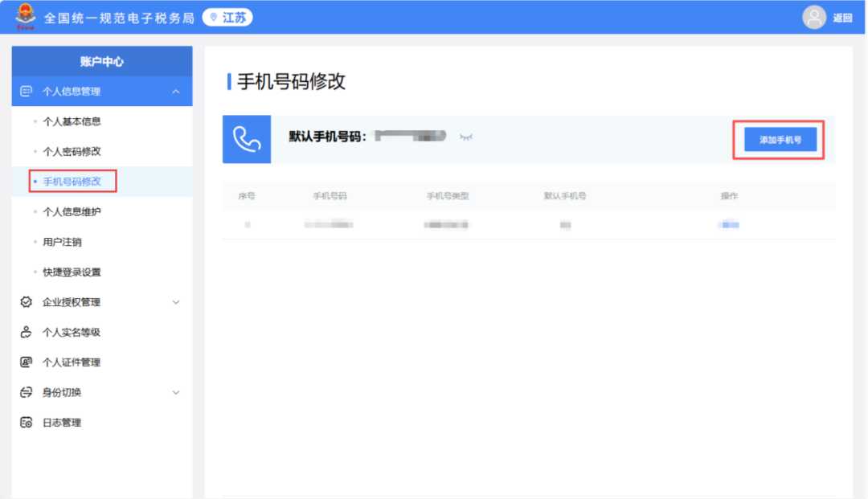
Task: Open the 江苏 region selector
Action: pos(227,18)
